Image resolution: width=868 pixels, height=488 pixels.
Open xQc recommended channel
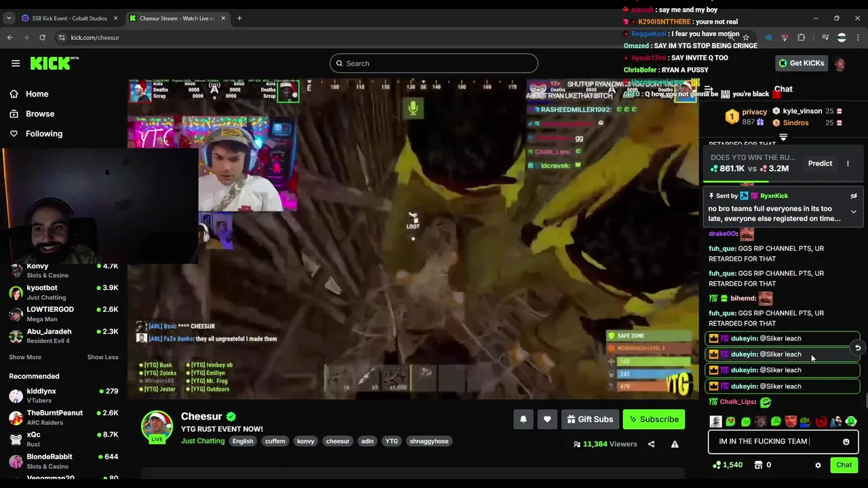(63, 439)
